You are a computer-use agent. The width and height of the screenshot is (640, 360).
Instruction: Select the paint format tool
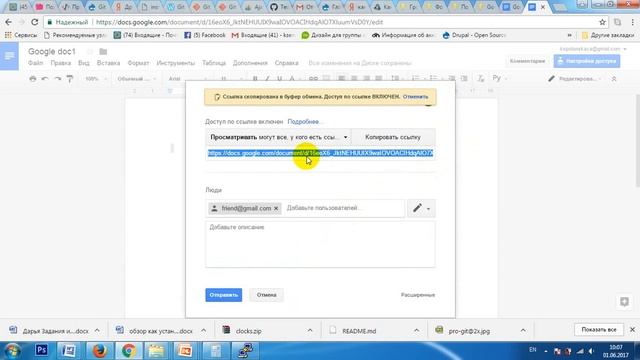tap(70, 78)
